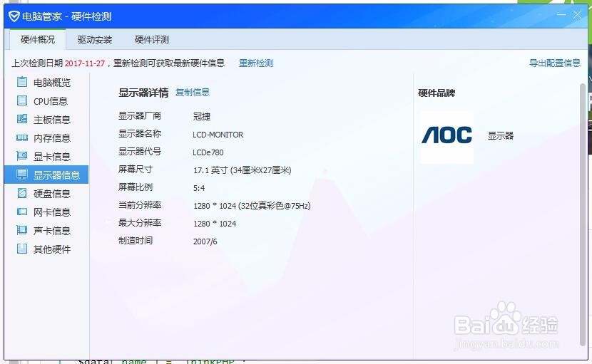Viewport: 592px width, 364px height.
Task: Click the 显示器名称 field label
Action: (x=140, y=133)
